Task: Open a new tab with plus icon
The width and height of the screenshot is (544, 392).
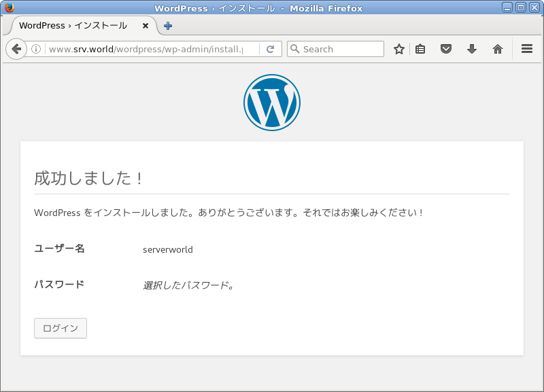Action: 168,26
